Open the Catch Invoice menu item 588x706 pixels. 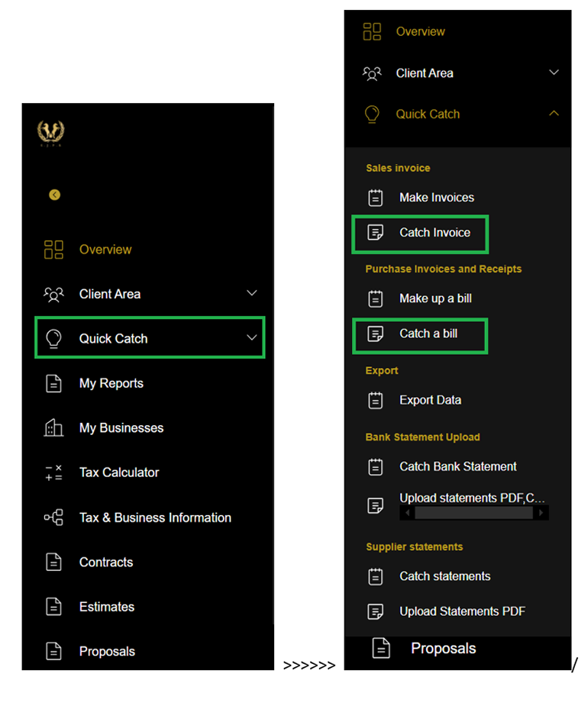pyautogui.click(x=435, y=233)
